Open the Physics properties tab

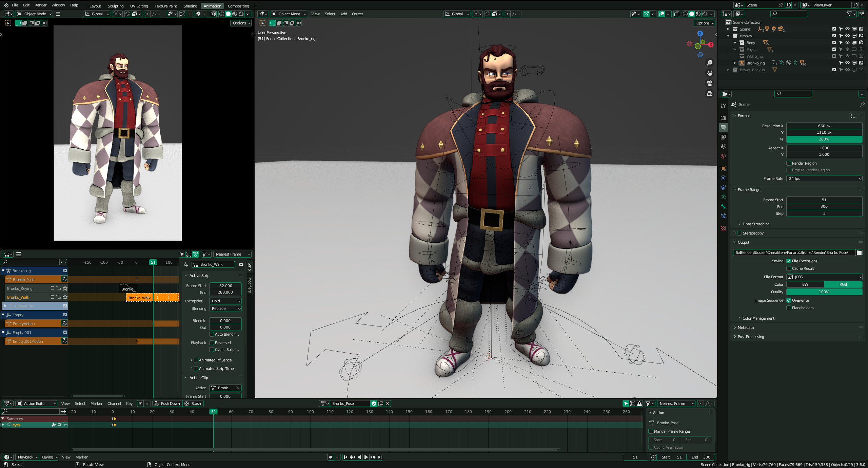(723, 178)
